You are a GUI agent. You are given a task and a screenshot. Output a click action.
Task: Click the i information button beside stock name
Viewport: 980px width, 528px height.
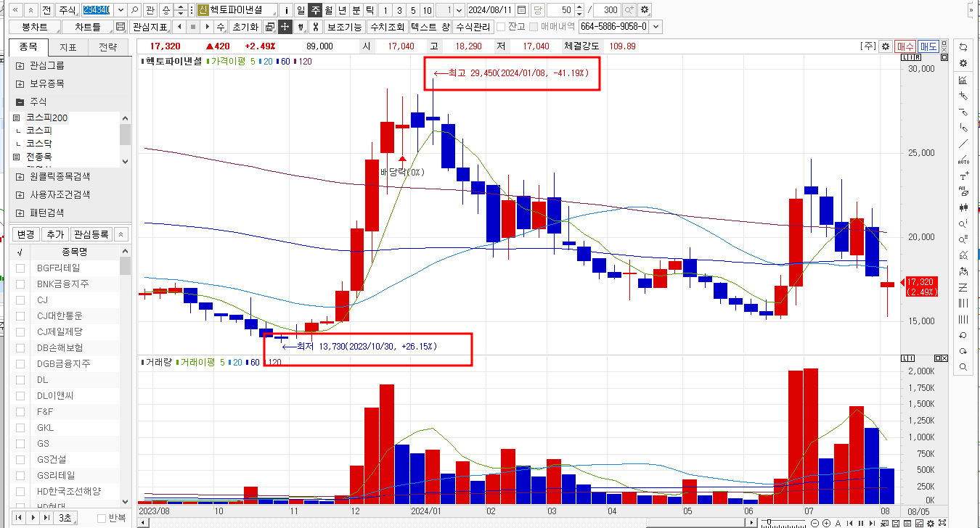(286, 10)
